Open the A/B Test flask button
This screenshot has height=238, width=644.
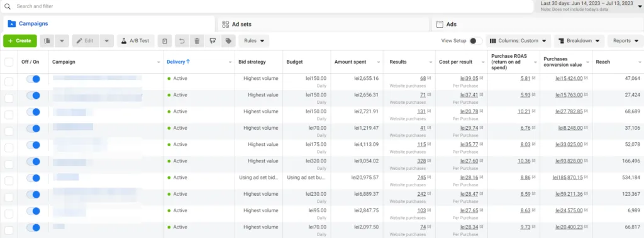pyautogui.click(x=136, y=41)
